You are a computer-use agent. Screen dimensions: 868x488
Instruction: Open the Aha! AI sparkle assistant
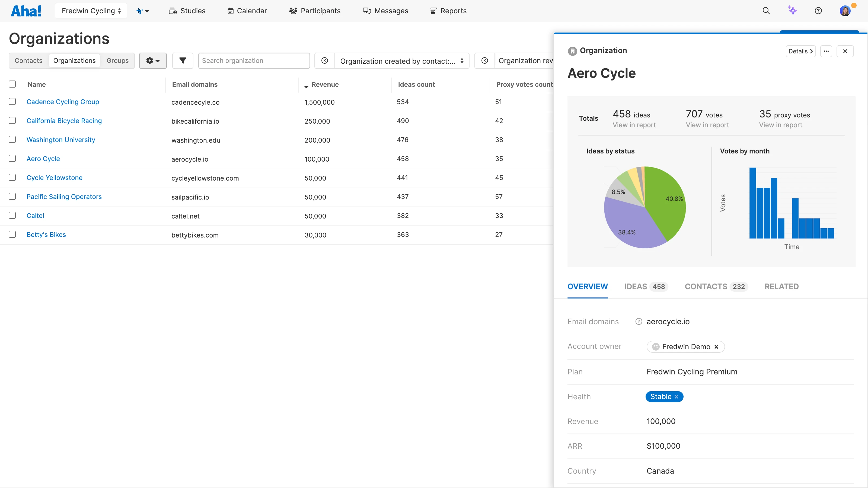tap(793, 11)
